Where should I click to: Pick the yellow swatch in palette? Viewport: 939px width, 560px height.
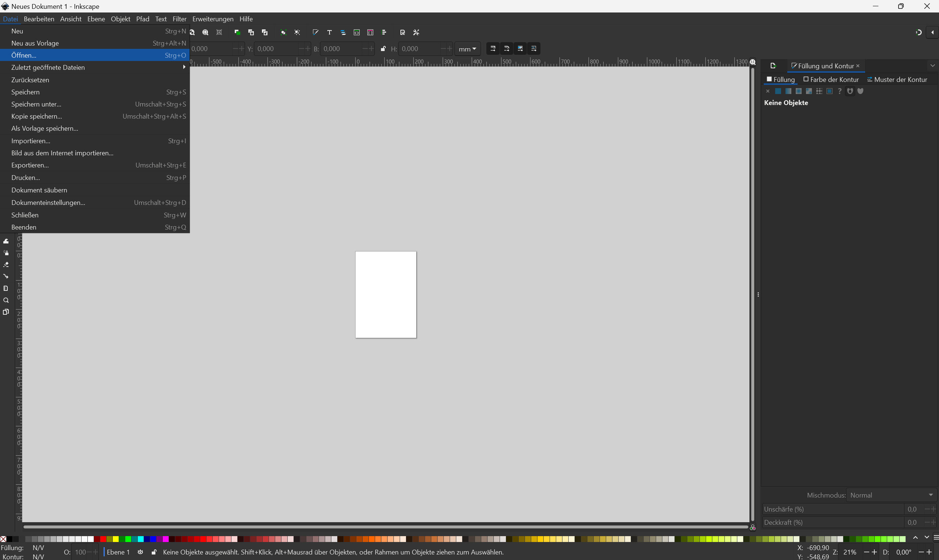[x=115, y=539]
